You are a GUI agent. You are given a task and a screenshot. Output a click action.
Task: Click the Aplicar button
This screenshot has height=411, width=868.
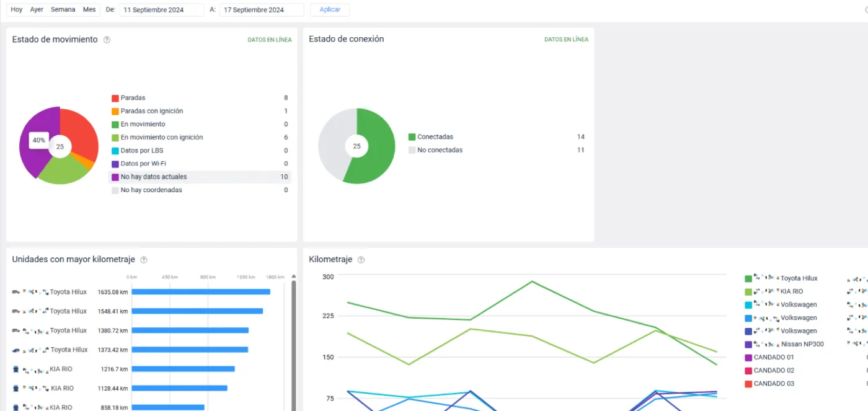tap(330, 10)
